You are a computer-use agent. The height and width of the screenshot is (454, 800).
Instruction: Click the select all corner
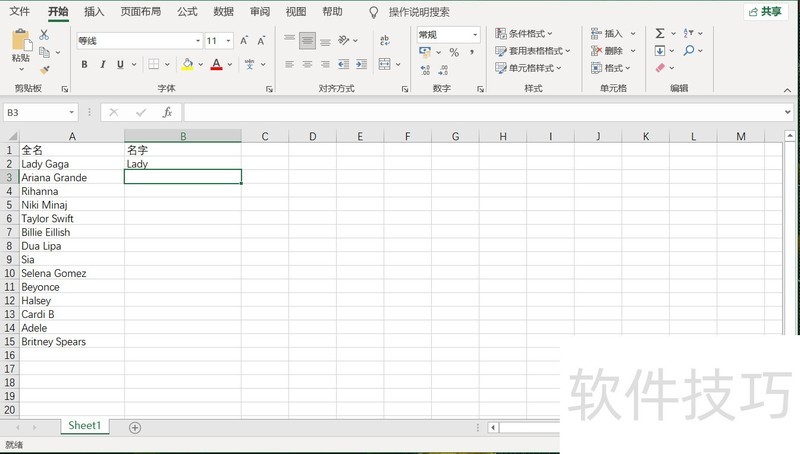point(10,136)
